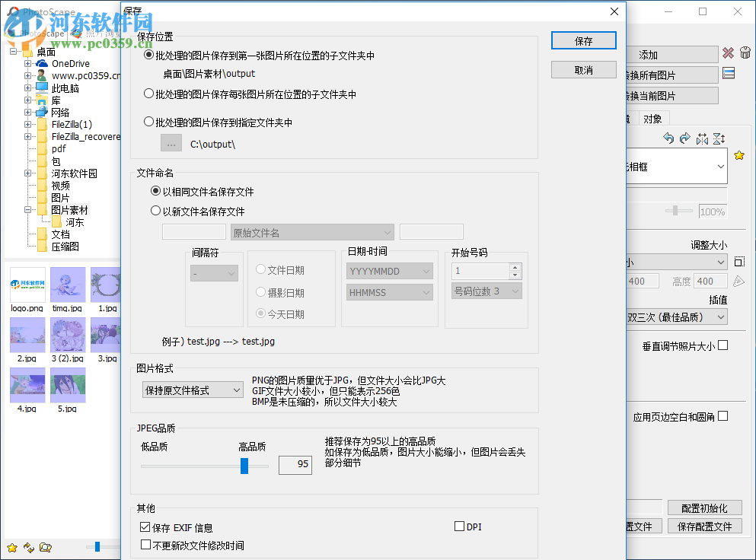
Task: Select the flip vertical icon
Action: 718,138
